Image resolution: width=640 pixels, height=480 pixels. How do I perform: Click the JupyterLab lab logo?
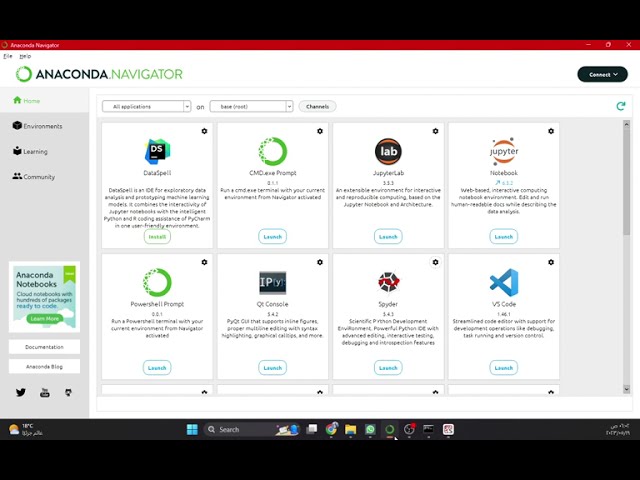coord(388,151)
